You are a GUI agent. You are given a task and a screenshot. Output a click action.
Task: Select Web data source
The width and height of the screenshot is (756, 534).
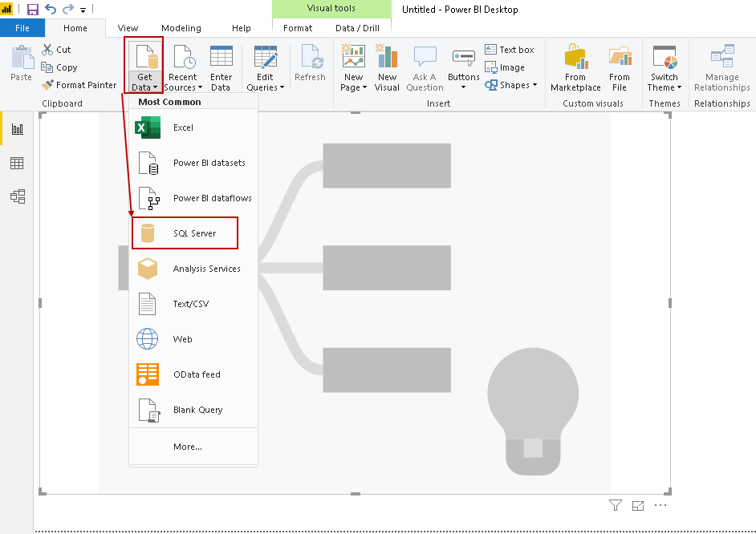tap(193, 339)
